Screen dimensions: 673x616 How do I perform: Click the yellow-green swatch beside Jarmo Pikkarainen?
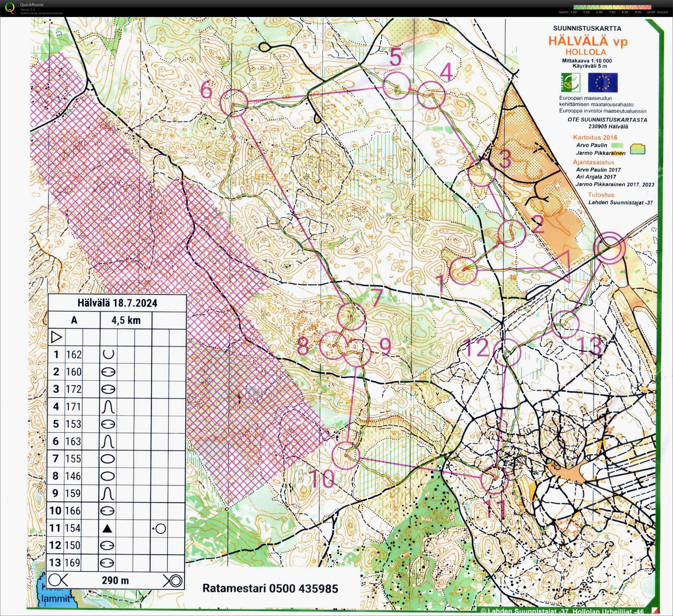(638, 149)
